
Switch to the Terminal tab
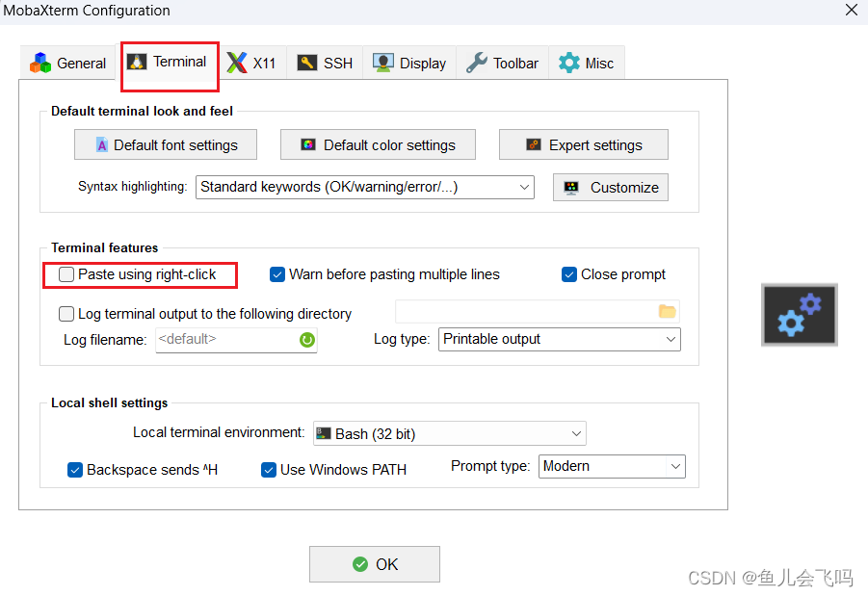(168, 62)
